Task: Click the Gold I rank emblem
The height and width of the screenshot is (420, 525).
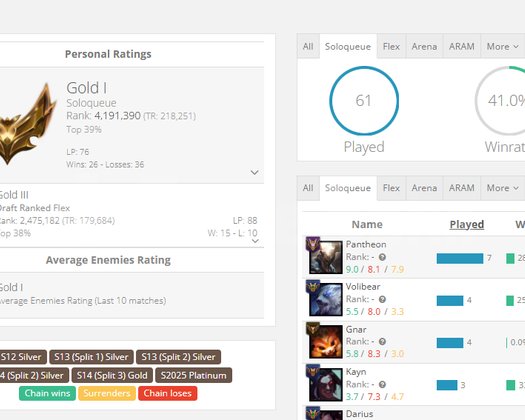Action: click(x=27, y=124)
